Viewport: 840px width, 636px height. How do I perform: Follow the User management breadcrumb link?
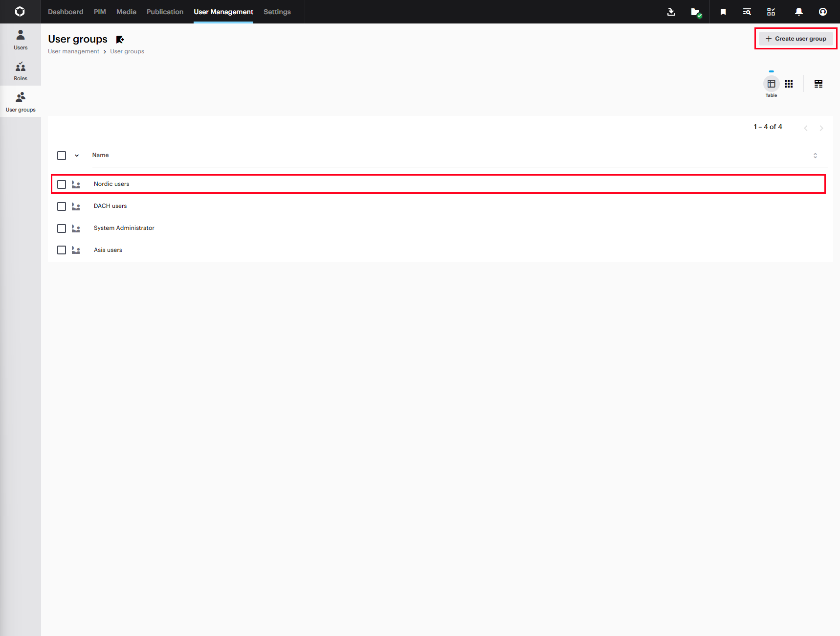coord(73,51)
